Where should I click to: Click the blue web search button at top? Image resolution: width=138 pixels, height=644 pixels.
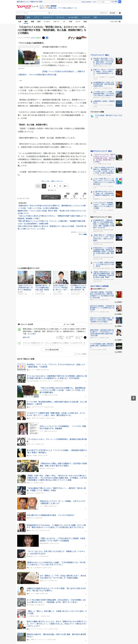[120, 2]
